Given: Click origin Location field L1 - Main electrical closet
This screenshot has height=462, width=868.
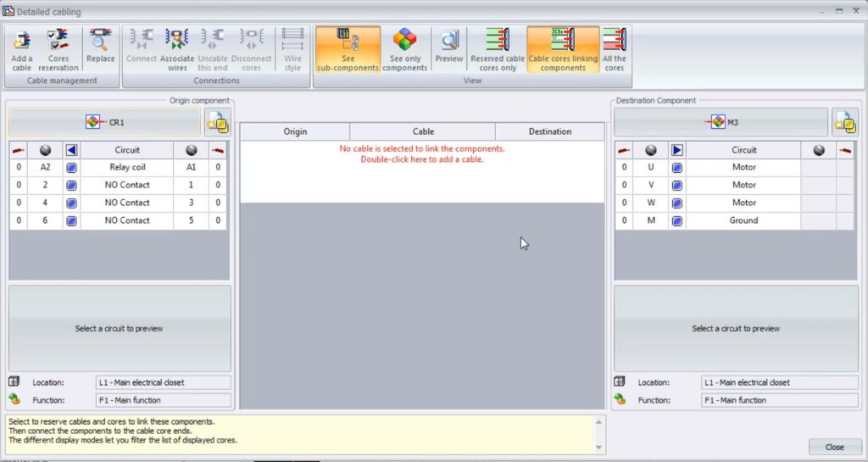Looking at the screenshot, I should pyautogui.click(x=164, y=382).
